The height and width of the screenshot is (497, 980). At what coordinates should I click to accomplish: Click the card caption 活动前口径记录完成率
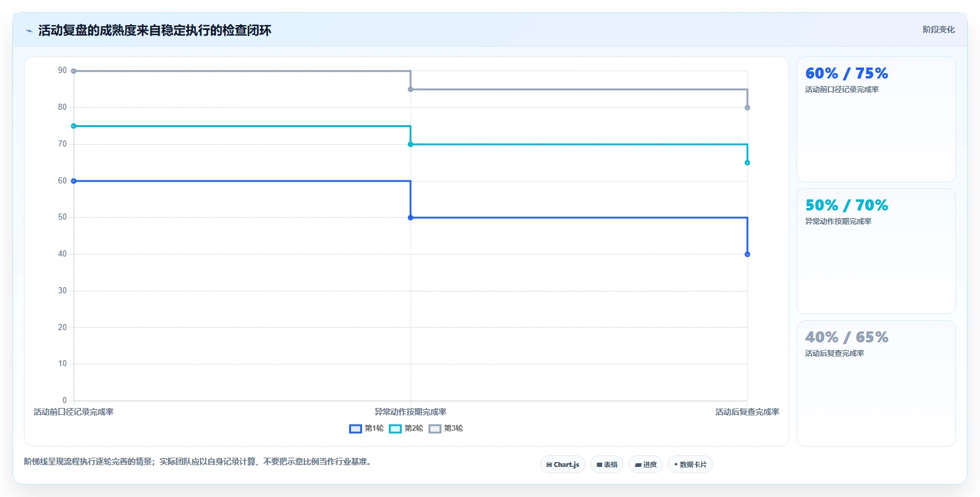[x=842, y=90]
